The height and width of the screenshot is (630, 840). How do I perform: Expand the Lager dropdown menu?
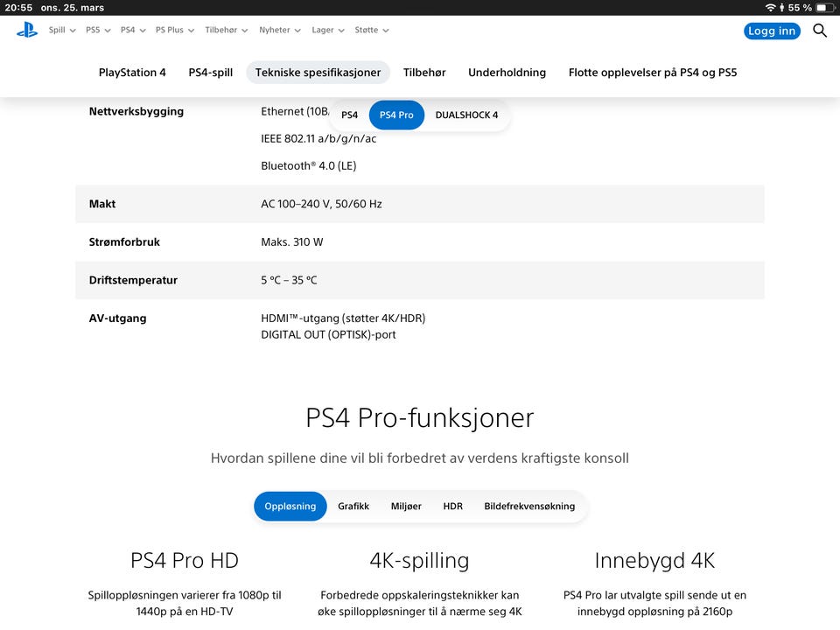pos(328,30)
